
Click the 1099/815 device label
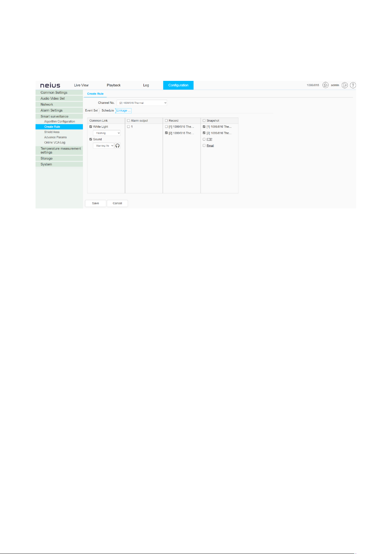[x=313, y=85]
